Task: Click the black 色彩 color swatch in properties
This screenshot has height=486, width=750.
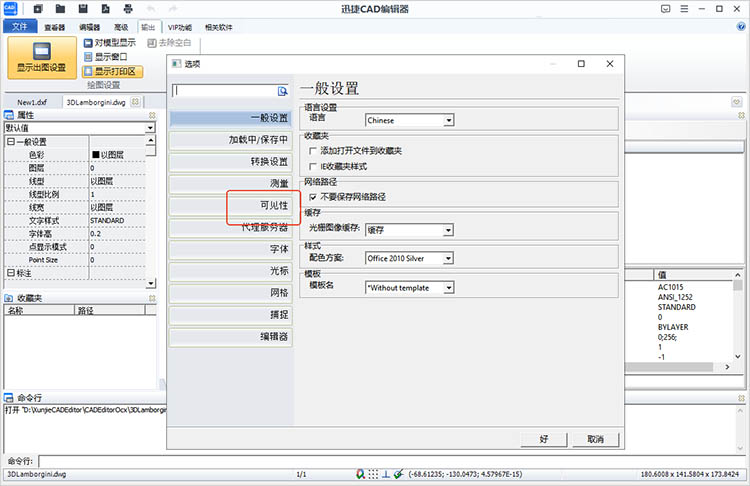Action: [95, 156]
